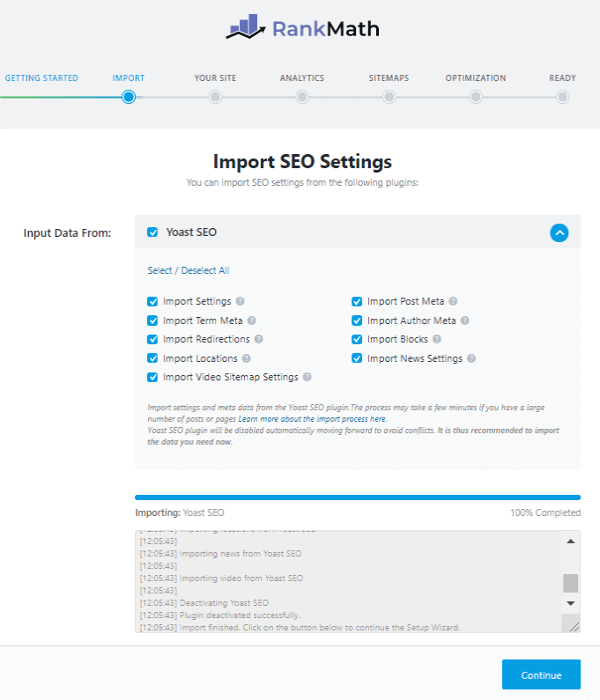Go to Optimization step
The height and width of the screenshot is (700, 600).
(476, 78)
